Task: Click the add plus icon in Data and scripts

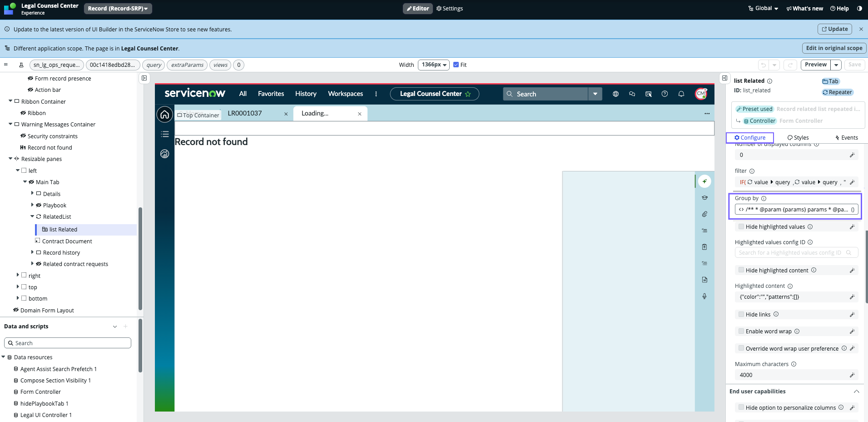Action: (125, 327)
